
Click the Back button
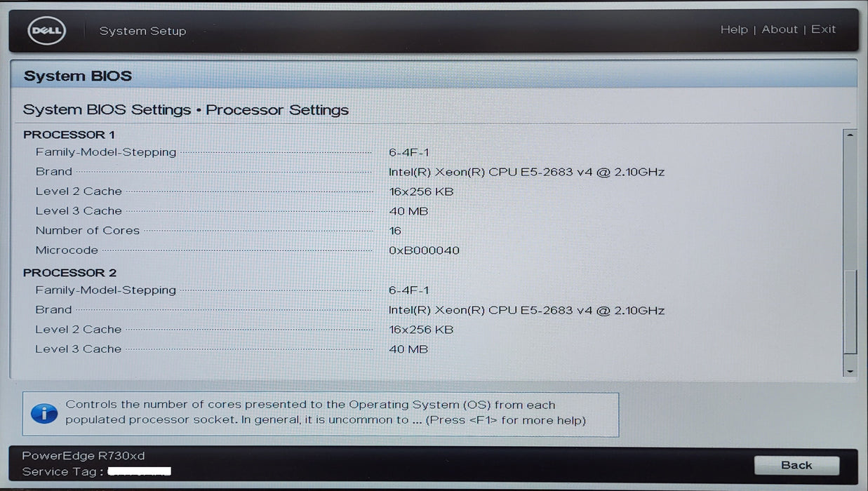(796, 465)
